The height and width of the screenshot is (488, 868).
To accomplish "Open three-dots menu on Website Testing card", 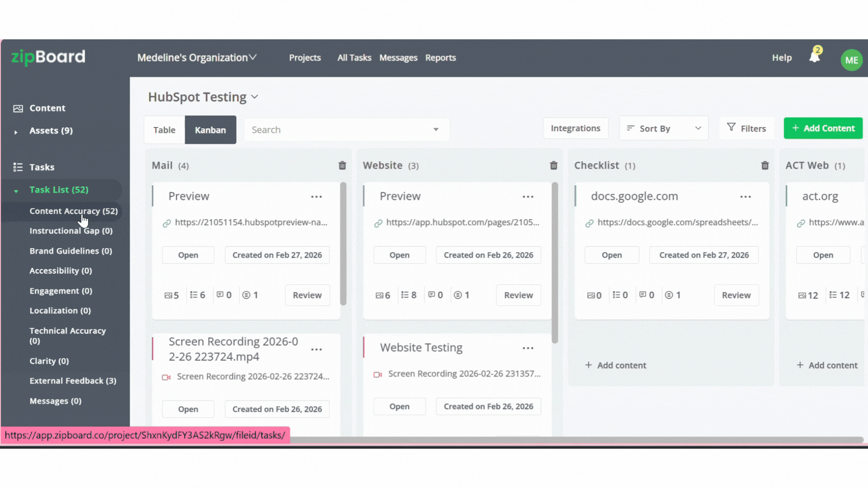I will click(x=528, y=348).
